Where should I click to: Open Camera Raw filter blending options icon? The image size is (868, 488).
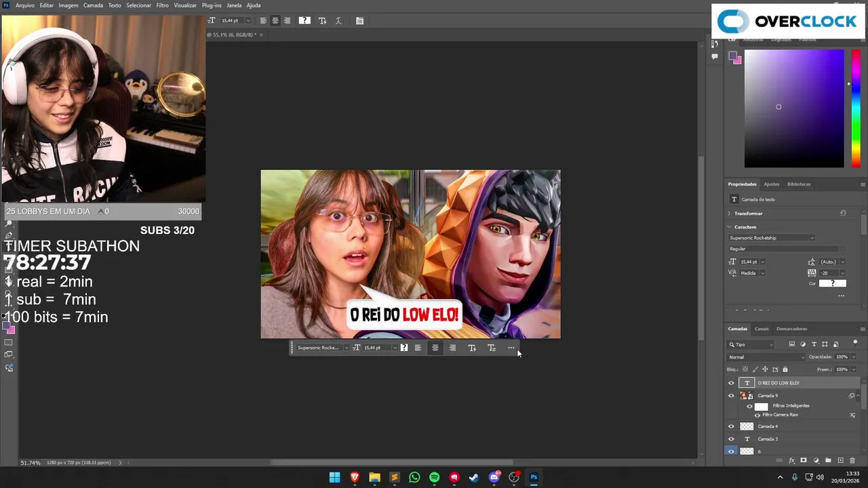coord(852,415)
